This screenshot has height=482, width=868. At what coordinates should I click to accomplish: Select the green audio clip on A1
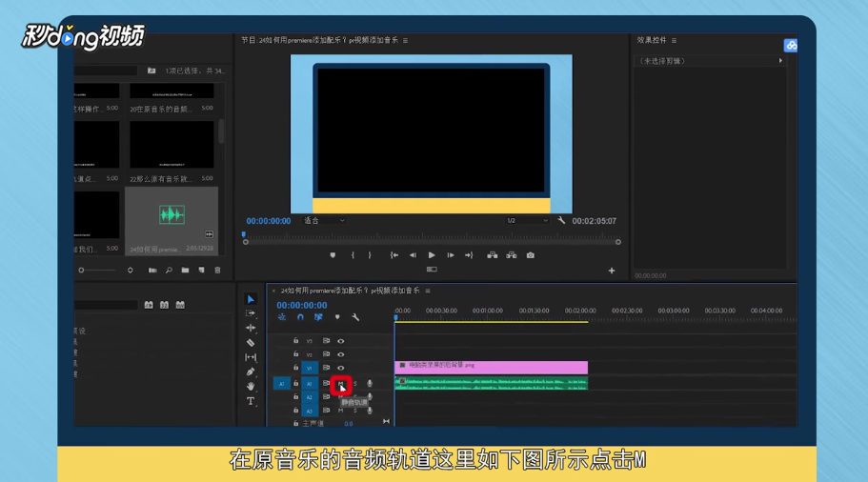[x=491, y=383]
